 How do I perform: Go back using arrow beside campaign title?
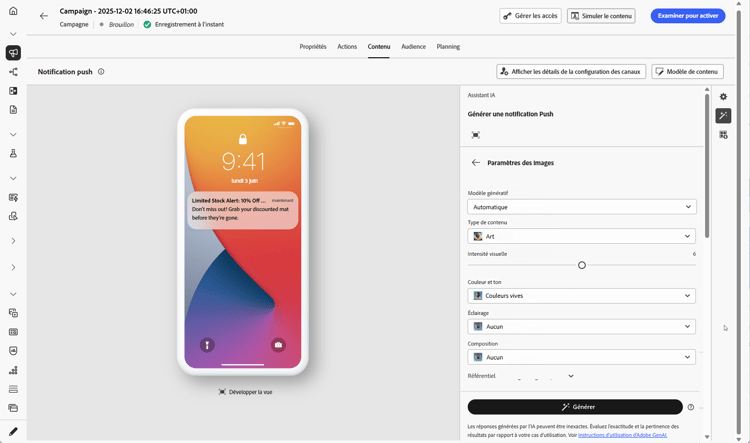pos(44,16)
